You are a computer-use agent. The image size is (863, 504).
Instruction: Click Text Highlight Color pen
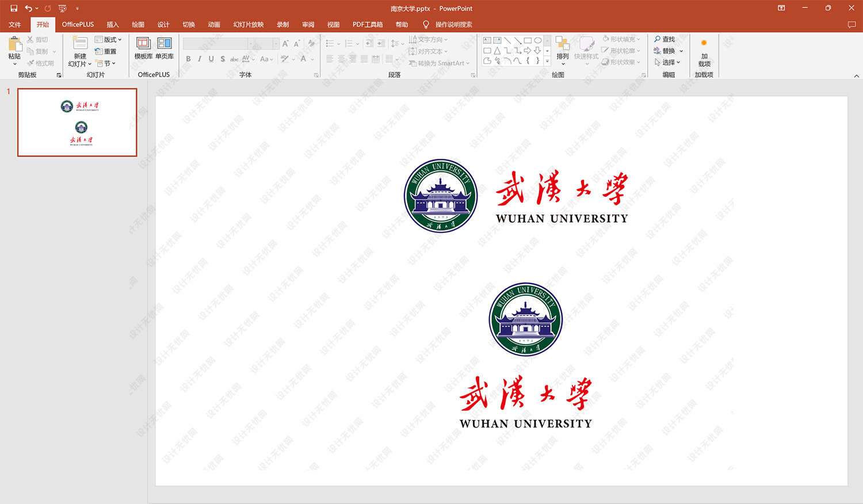(x=285, y=59)
